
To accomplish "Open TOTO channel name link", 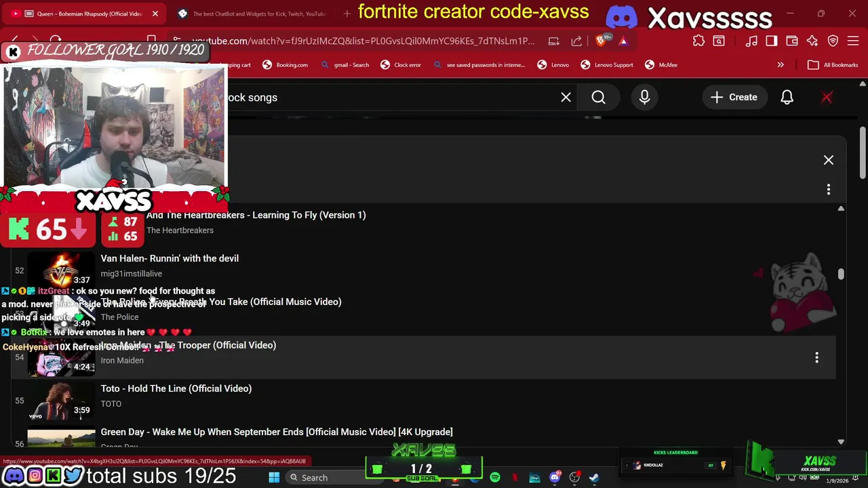I will pyautogui.click(x=111, y=404).
